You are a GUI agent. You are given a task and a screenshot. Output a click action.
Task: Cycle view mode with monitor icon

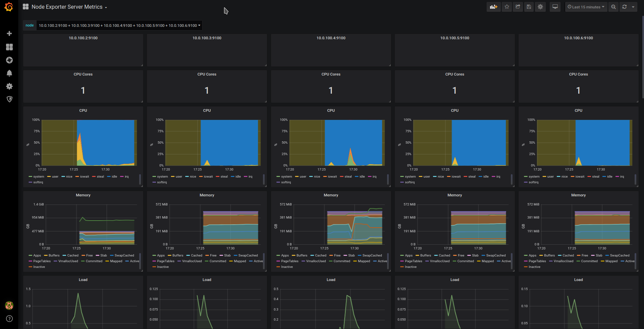point(555,7)
